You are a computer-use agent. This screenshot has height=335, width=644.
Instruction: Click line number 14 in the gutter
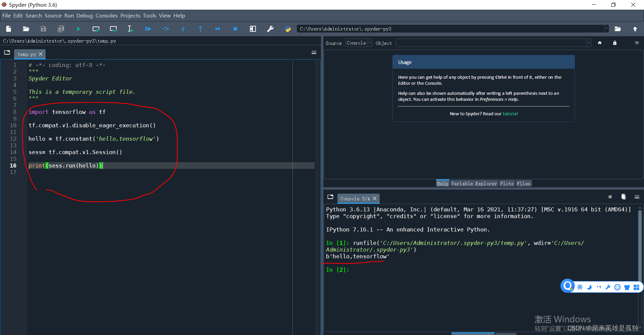pos(13,152)
